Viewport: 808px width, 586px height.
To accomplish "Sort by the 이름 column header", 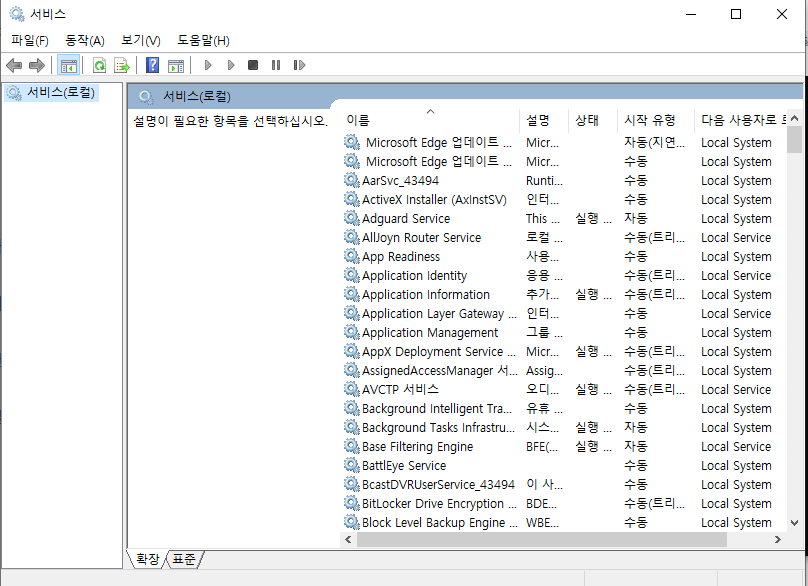I will click(430, 120).
